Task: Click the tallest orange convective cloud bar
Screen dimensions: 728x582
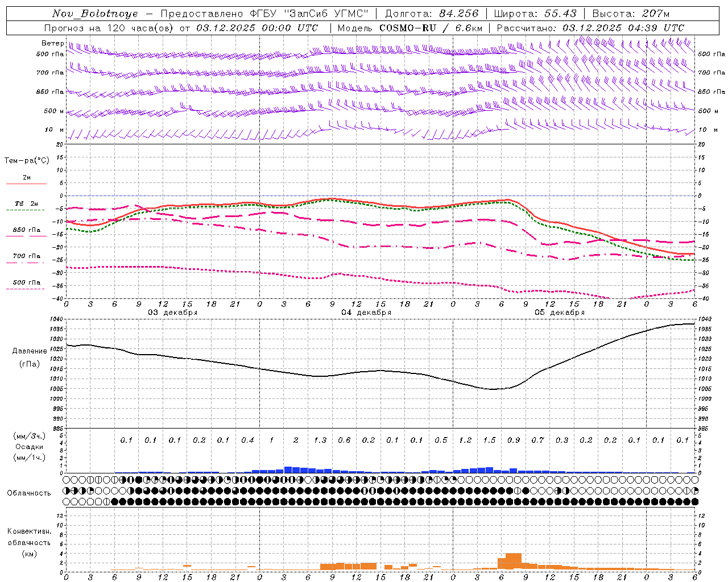Action: pos(514,562)
